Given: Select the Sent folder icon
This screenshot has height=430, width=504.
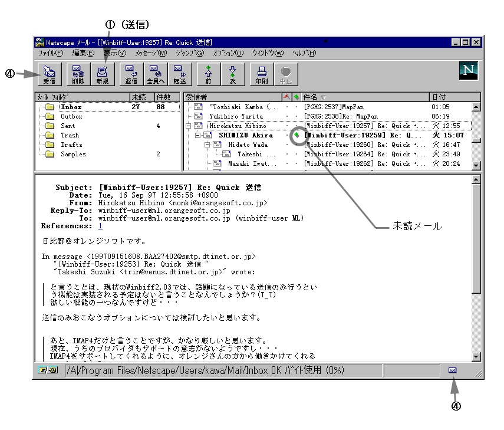Looking at the screenshot, I should (x=50, y=126).
